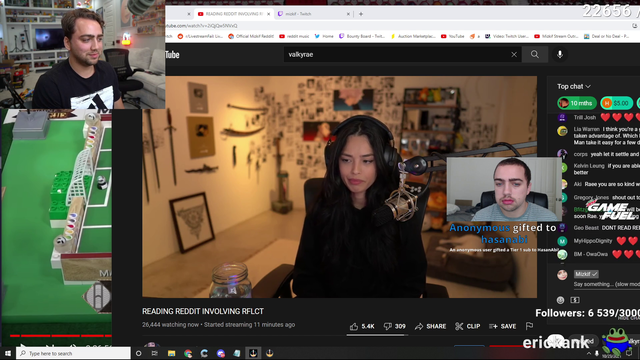This screenshot has width=640, height=360.
Task: Open File Explorer from the taskbar
Action: (171, 353)
